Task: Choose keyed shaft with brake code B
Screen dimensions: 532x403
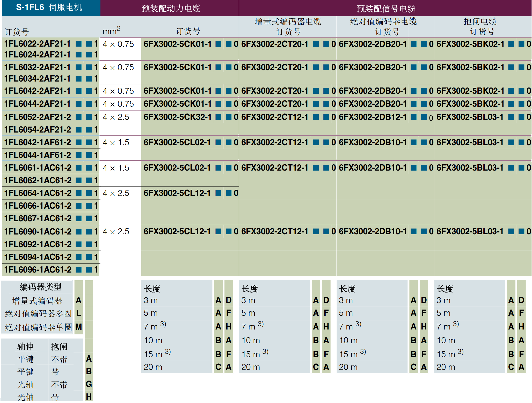Action: 89,371
